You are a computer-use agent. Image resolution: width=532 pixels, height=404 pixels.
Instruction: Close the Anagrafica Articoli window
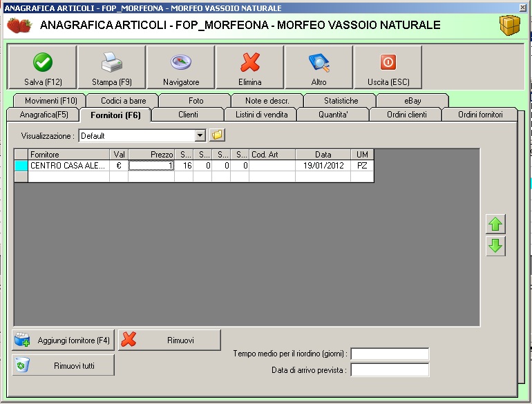coord(523,8)
